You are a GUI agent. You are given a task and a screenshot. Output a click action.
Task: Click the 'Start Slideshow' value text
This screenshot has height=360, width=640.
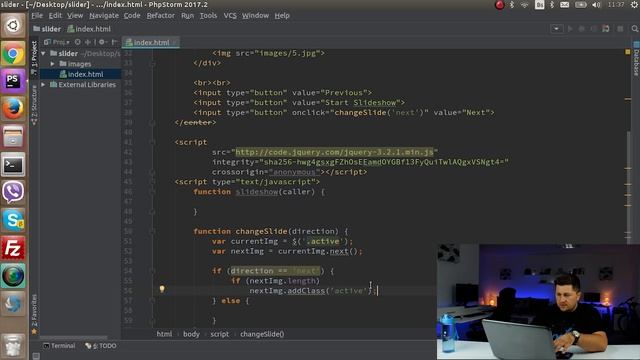tap(360, 103)
